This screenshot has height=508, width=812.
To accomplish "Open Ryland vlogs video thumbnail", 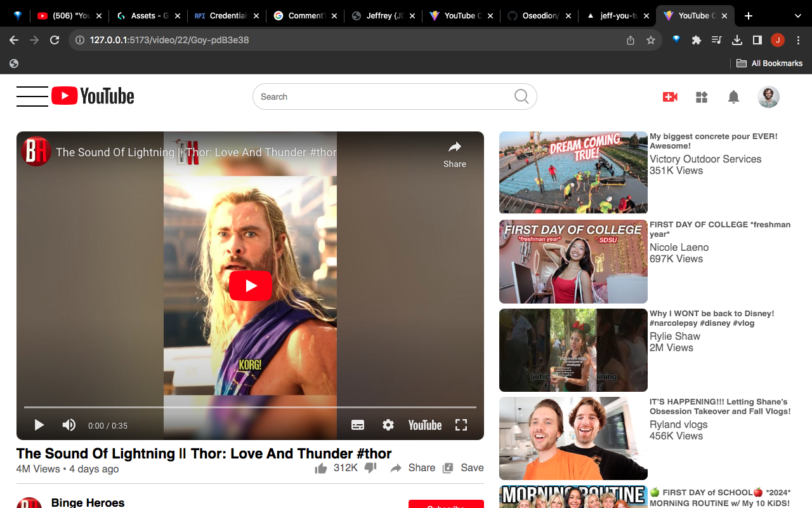I will click(x=573, y=438).
